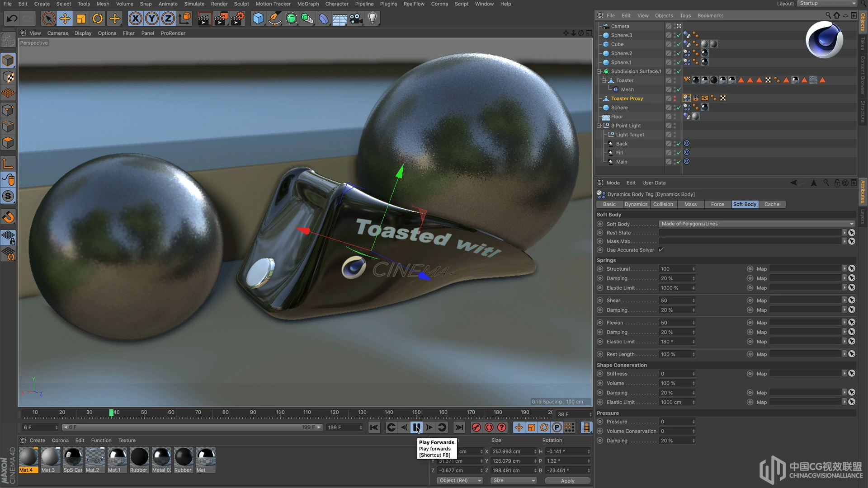This screenshot has width=868, height=488.
Task: Click the Structural springs value field
Action: (677, 269)
